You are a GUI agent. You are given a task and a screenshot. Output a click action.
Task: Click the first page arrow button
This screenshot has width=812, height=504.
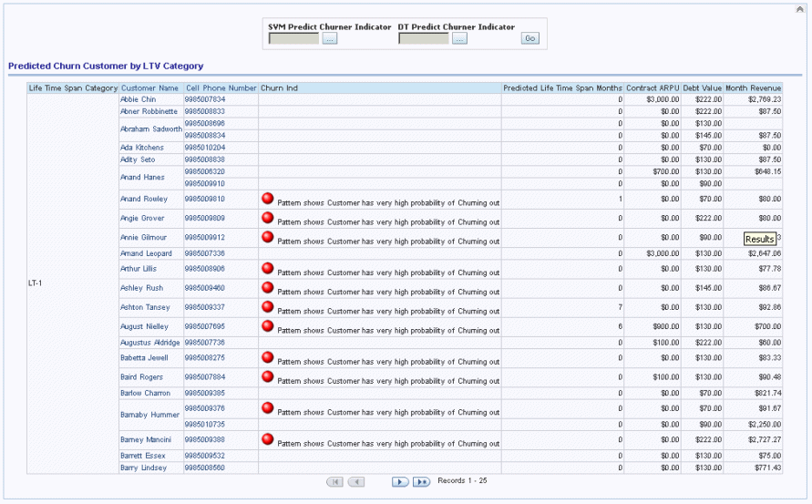click(x=334, y=481)
